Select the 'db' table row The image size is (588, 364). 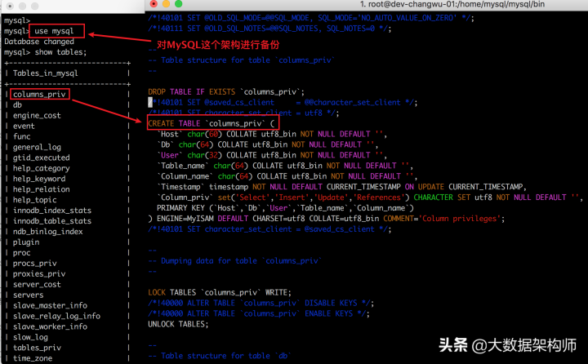(17, 105)
